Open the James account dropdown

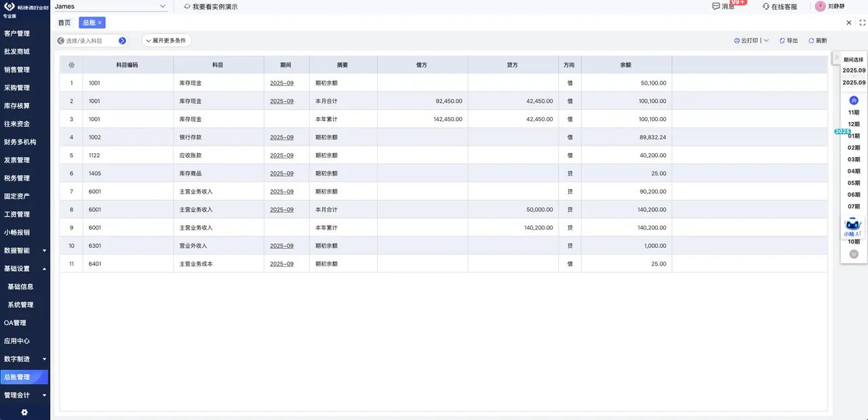click(111, 6)
